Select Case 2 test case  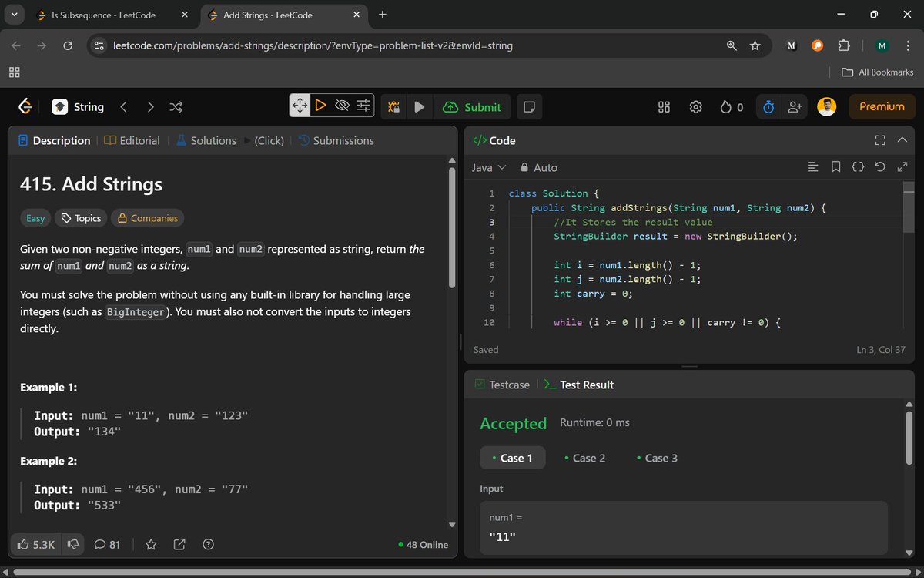pyautogui.click(x=584, y=458)
